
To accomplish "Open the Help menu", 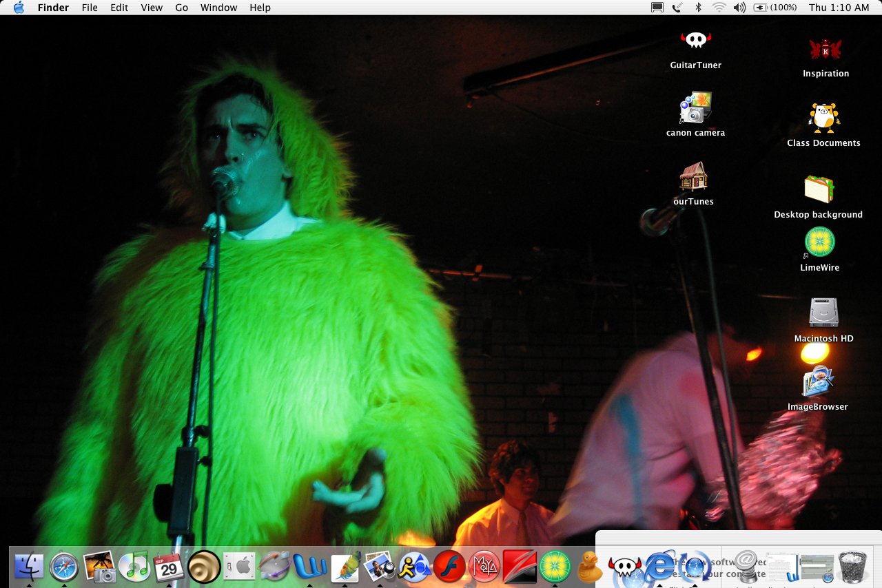I will tap(260, 8).
